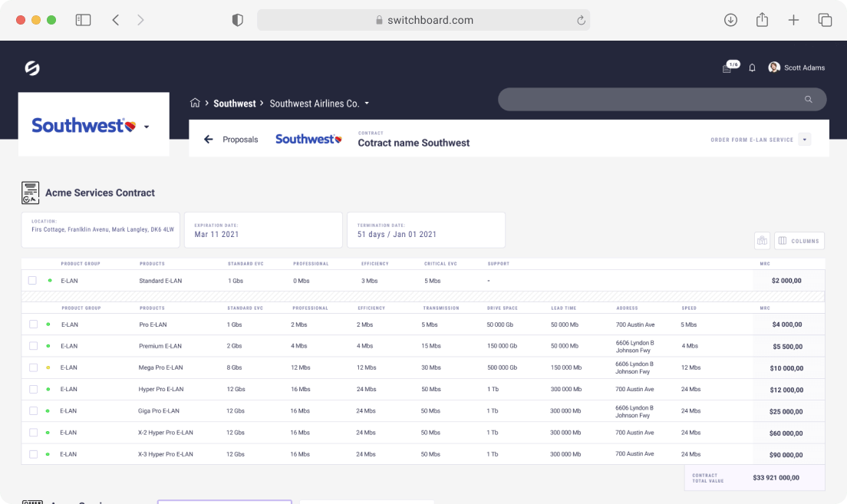Click the $25 000,00 MRC value
The height and width of the screenshot is (504, 847).
(x=786, y=412)
